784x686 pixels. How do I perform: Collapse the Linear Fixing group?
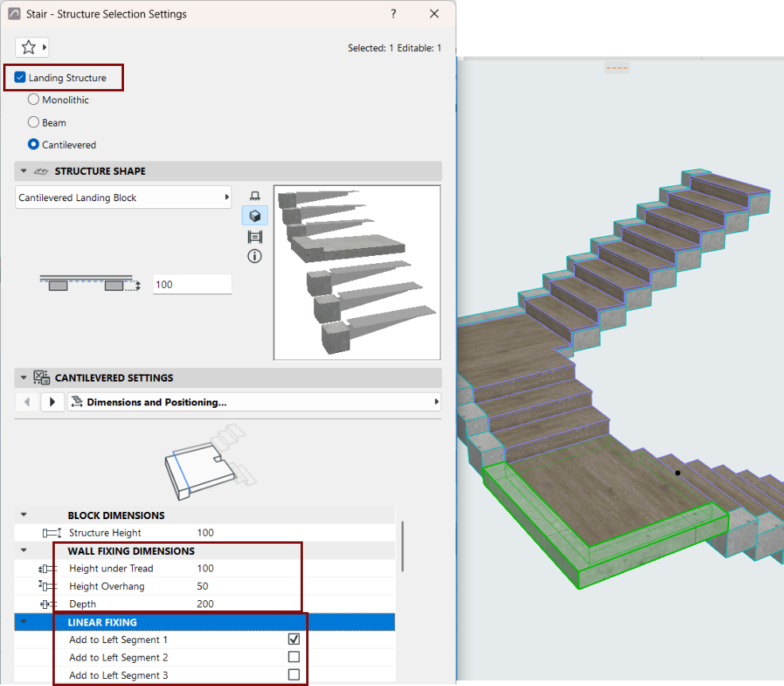click(x=24, y=622)
